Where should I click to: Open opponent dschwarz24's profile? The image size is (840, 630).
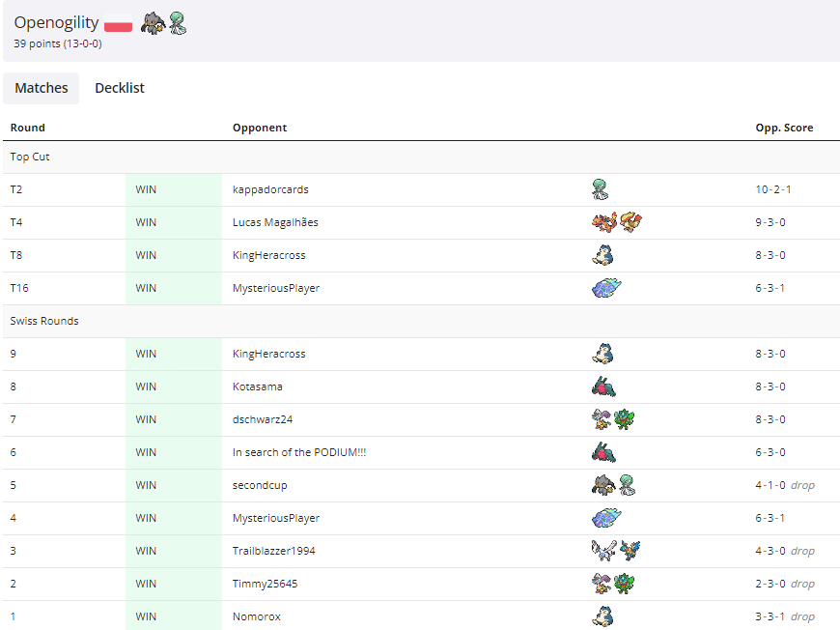(x=263, y=419)
